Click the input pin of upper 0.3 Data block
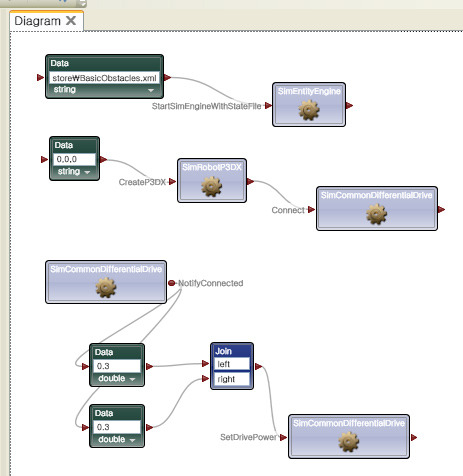This screenshot has width=463, height=476. point(85,367)
